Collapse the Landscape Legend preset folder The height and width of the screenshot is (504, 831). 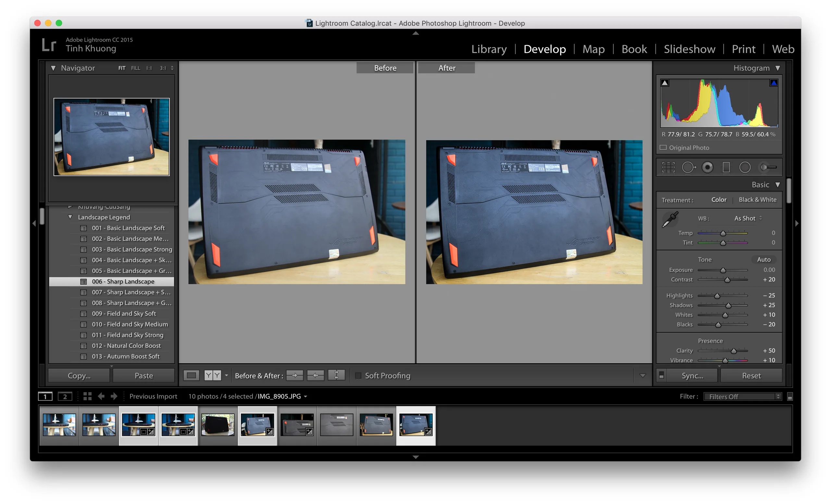click(x=70, y=217)
